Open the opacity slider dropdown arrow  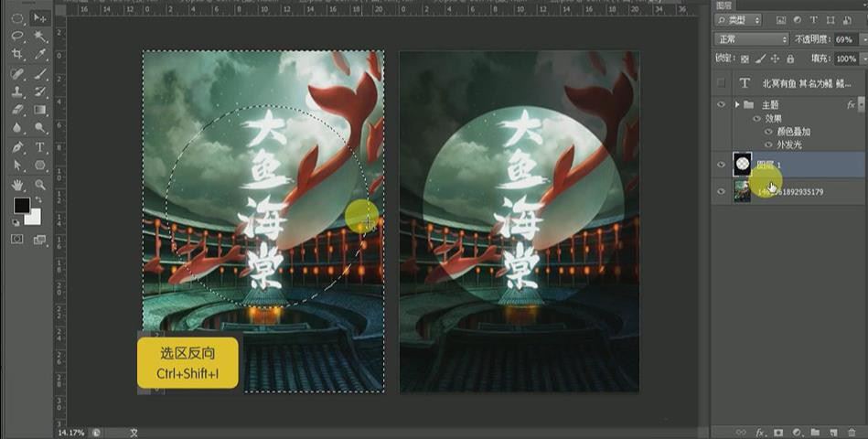863,39
